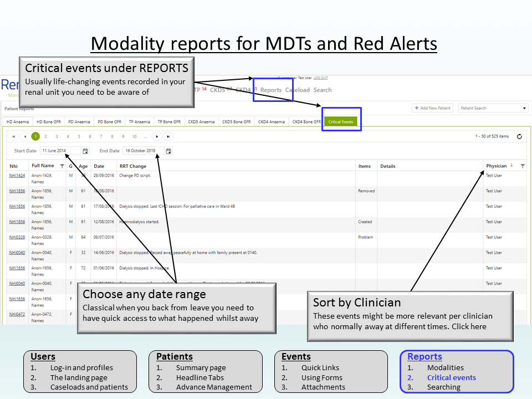The height and width of the screenshot is (399, 532).
Task: Open the Search menu item
Action: tap(323, 90)
